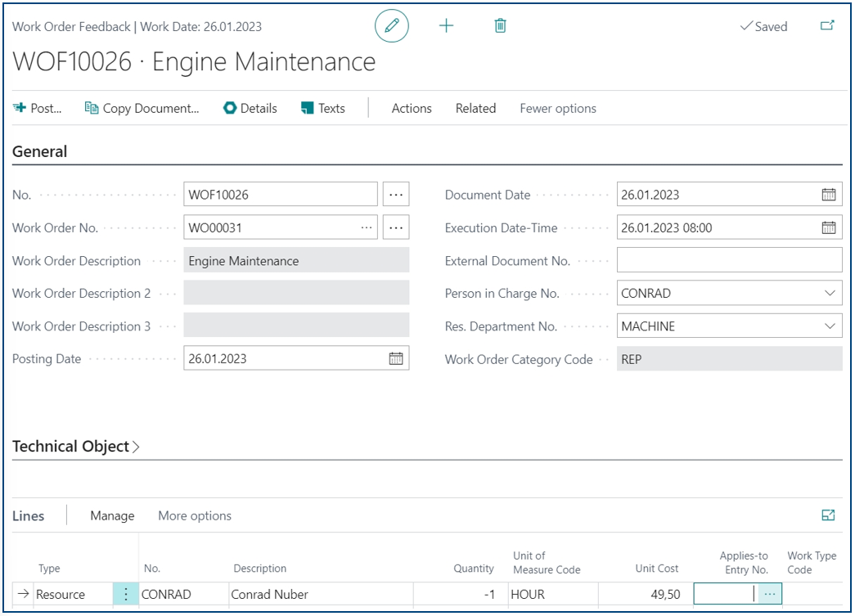855x616 pixels.
Task: Expand the Person in Charge No. dropdown
Action: [x=830, y=294]
